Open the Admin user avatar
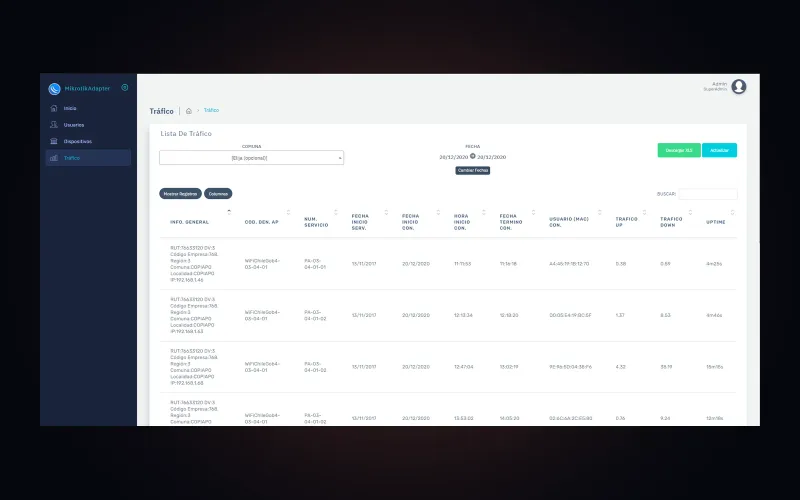Image resolution: width=800 pixels, height=500 pixels. 739,87
